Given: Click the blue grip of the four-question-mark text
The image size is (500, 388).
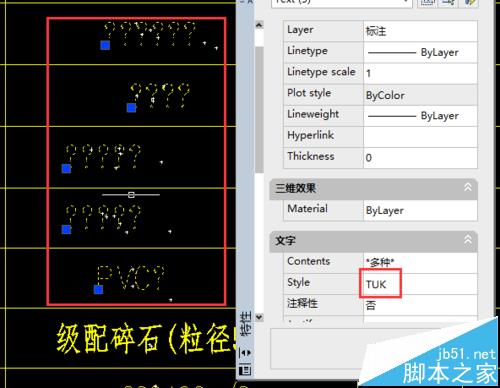Looking at the screenshot, I should point(131,108).
